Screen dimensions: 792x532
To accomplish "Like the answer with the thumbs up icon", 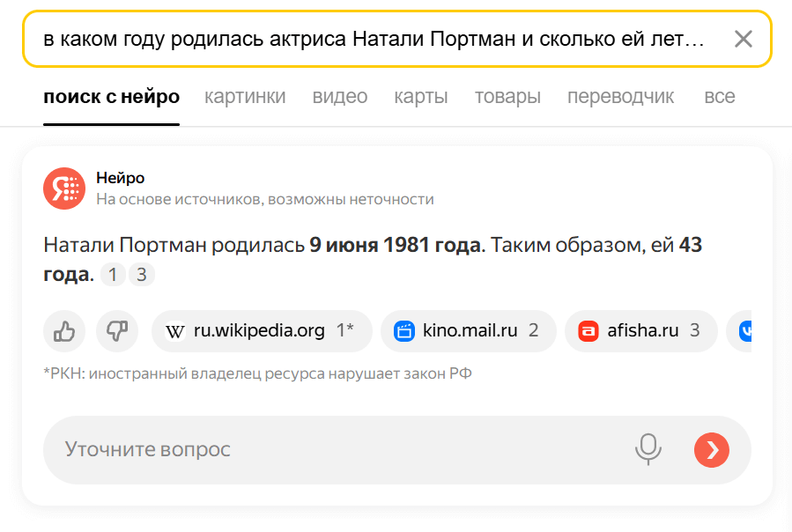I will (64, 331).
